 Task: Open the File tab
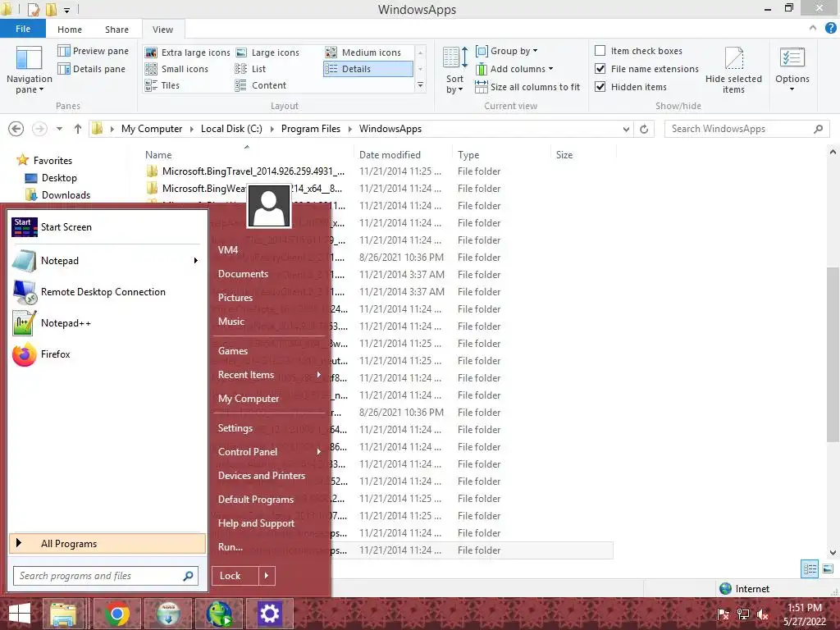click(23, 29)
